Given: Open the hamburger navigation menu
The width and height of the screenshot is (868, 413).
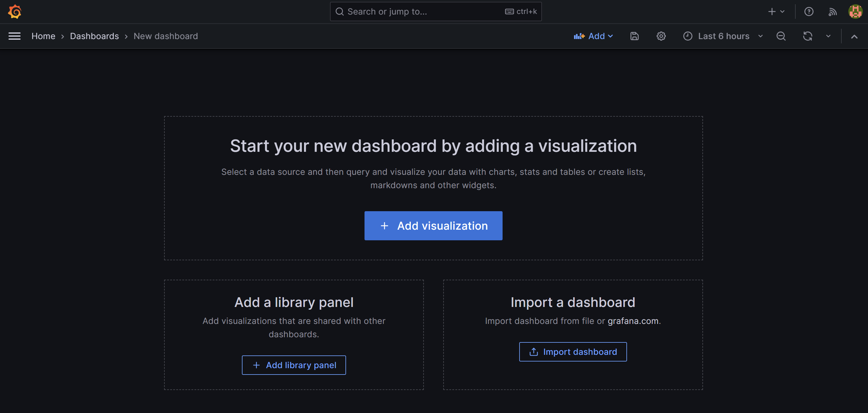Looking at the screenshot, I should coord(15,36).
